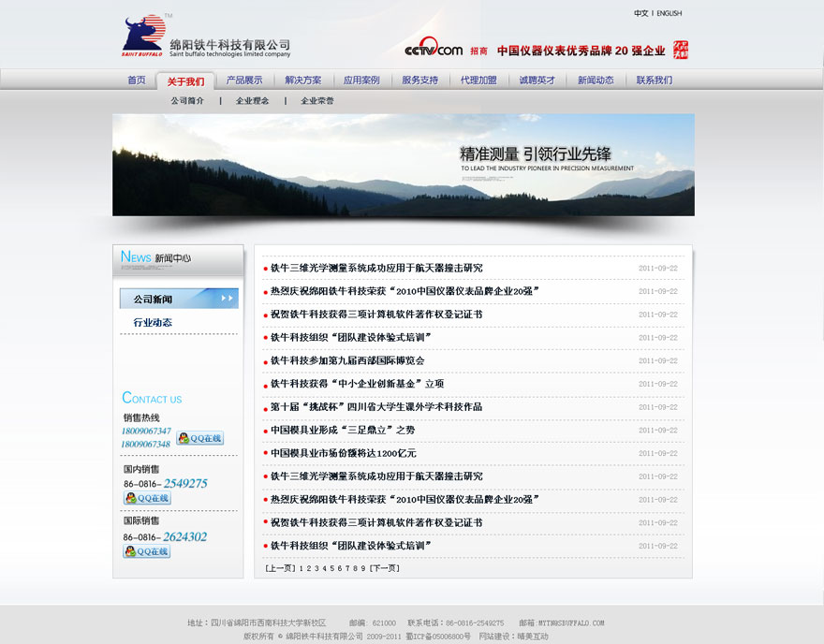Click 首页 in the top navigation
Viewport: 824px width, 644px height.
[x=136, y=80]
